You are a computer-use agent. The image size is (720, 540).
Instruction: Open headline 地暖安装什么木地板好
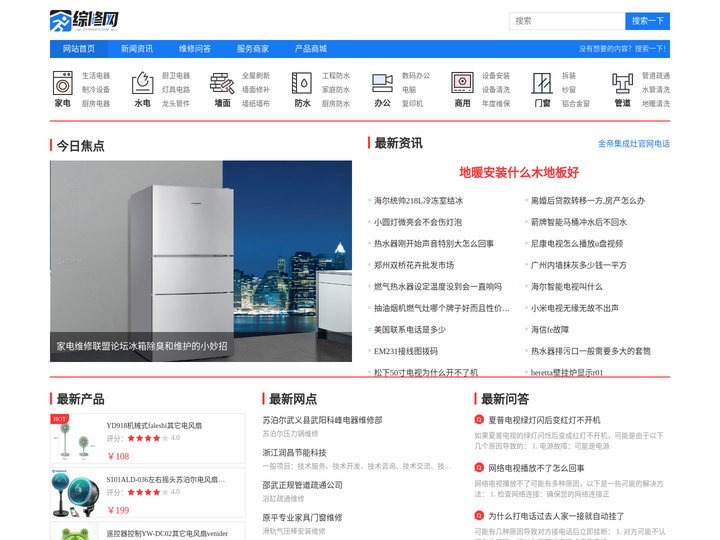(x=519, y=173)
